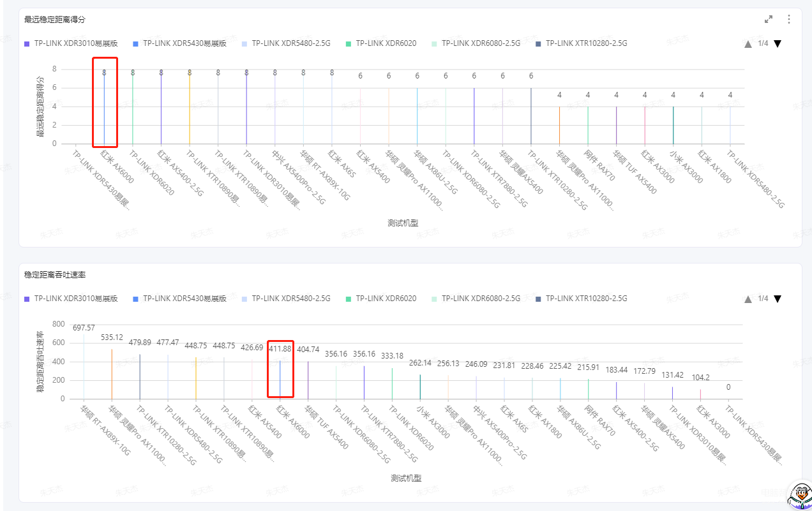Click the 333.18 value label in throughput chart

point(392,356)
